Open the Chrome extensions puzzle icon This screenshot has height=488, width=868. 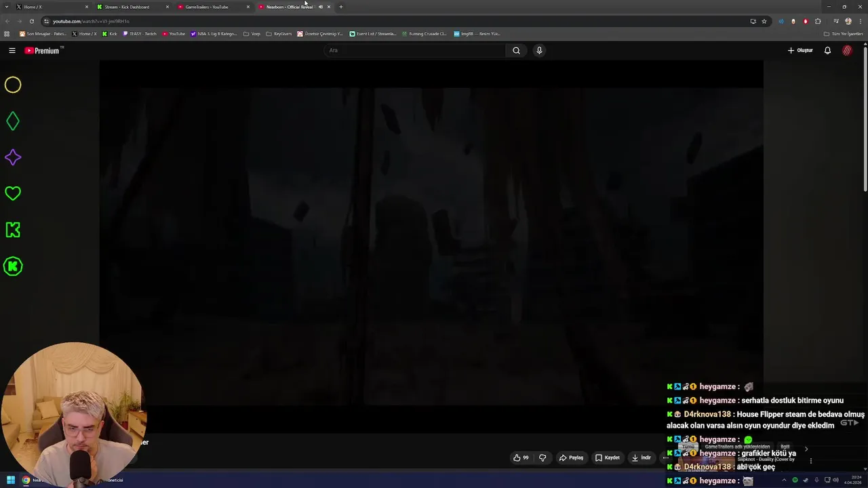(x=818, y=21)
